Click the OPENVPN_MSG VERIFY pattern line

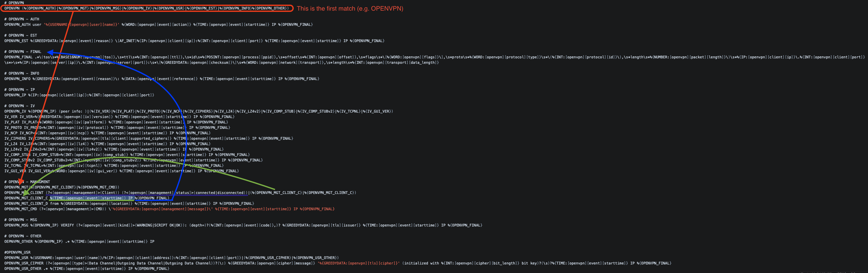tap(243, 225)
